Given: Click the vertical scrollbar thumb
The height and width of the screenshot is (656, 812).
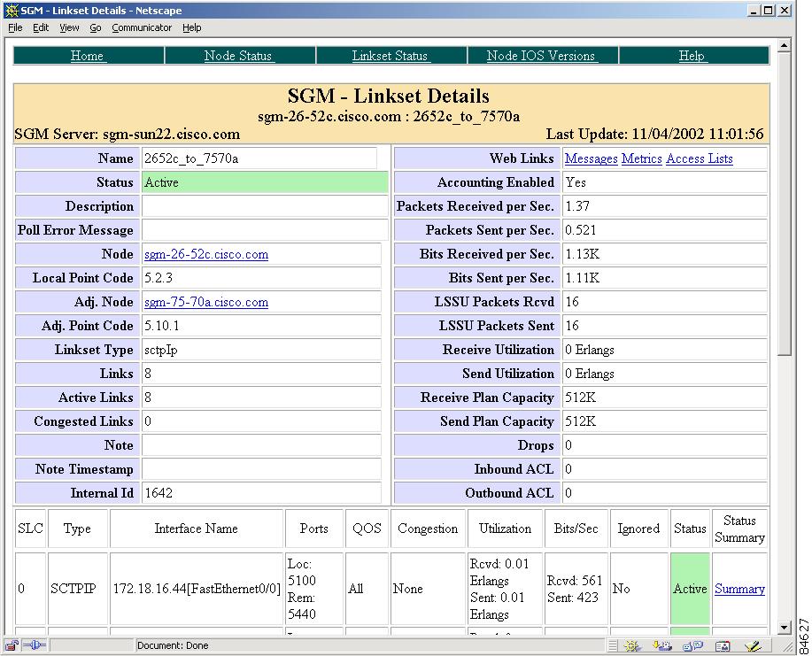Looking at the screenshot, I should pyautogui.click(x=784, y=204).
